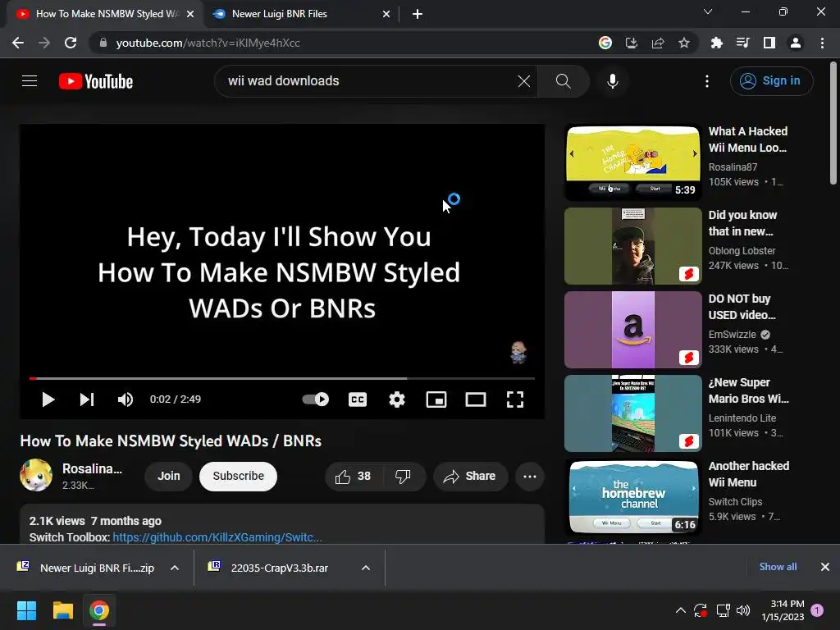Open '¿New Super Mario Bros Wi' video

click(x=632, y=413)
